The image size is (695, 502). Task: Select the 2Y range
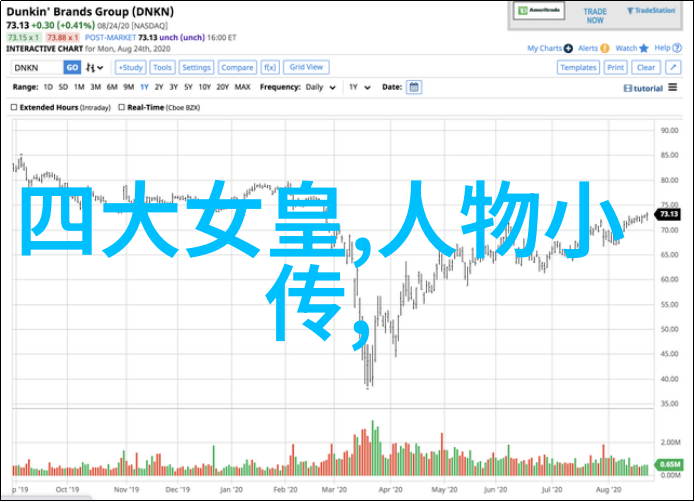click(x=159, y=87)
